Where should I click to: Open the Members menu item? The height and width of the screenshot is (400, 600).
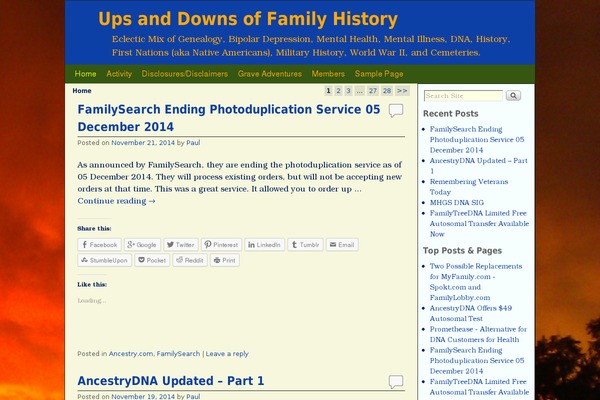point(328,74)
